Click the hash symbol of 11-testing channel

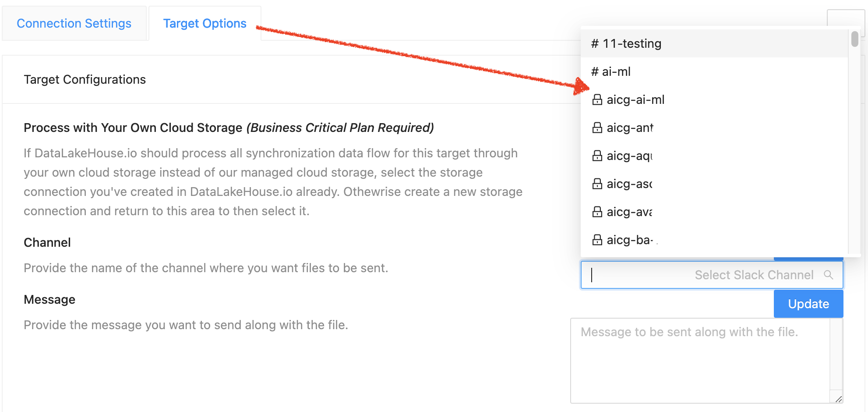pos(595,44)
